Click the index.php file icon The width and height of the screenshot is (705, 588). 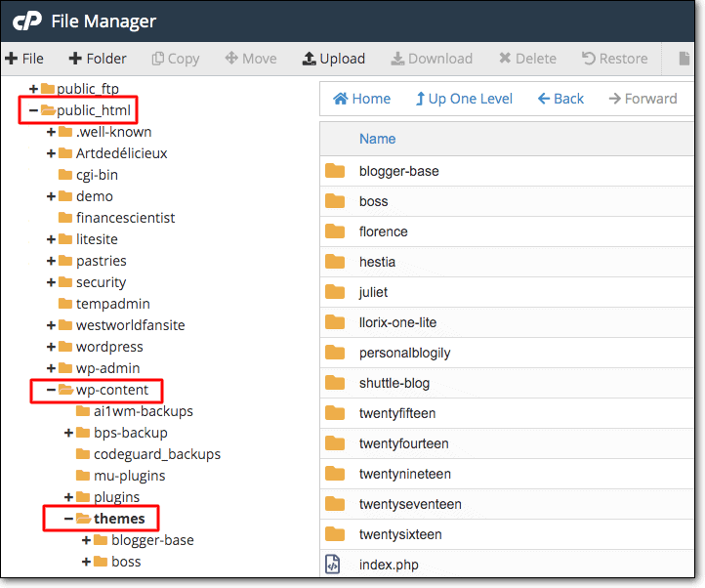332,565
